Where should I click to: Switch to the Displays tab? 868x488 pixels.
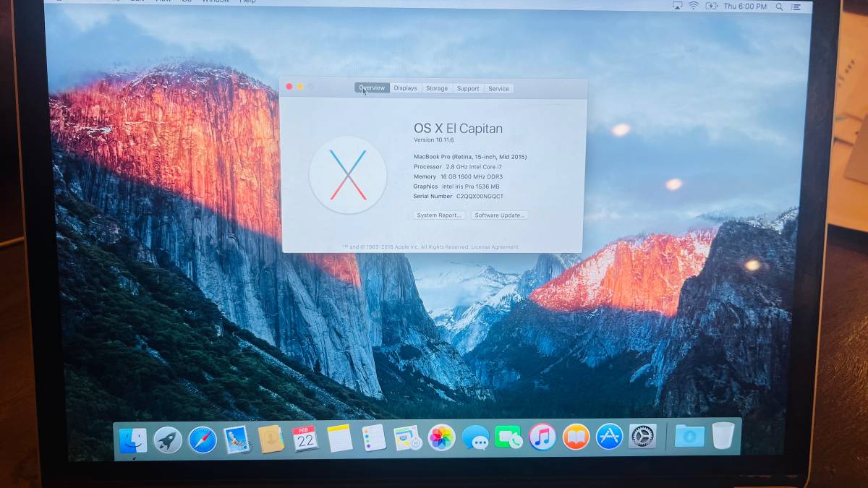click(x=405, y=88)
